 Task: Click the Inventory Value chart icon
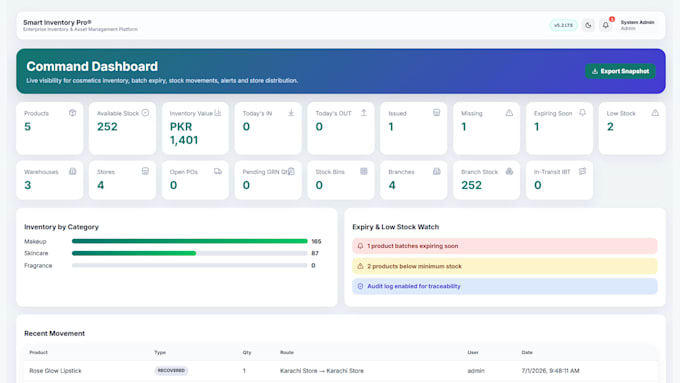pos(218,113)
